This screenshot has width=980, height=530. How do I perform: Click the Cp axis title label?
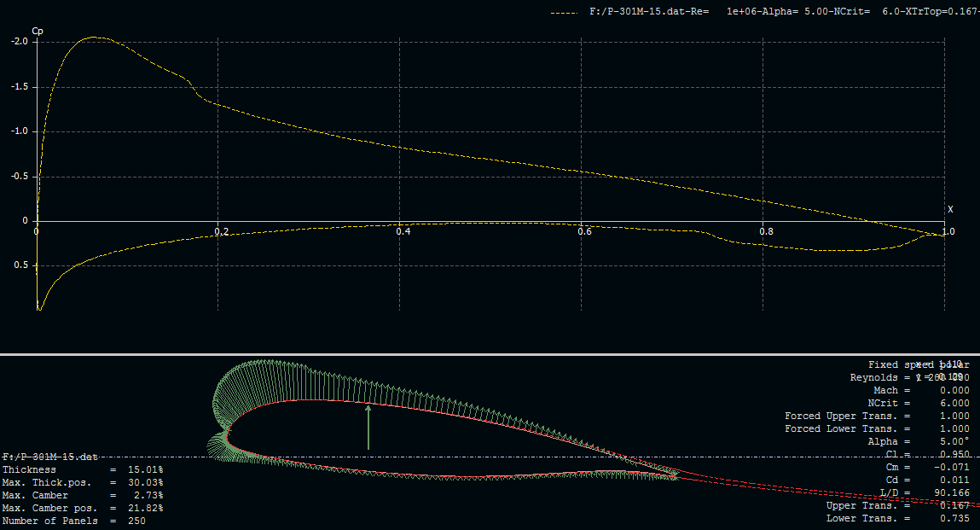click(38, 32)
